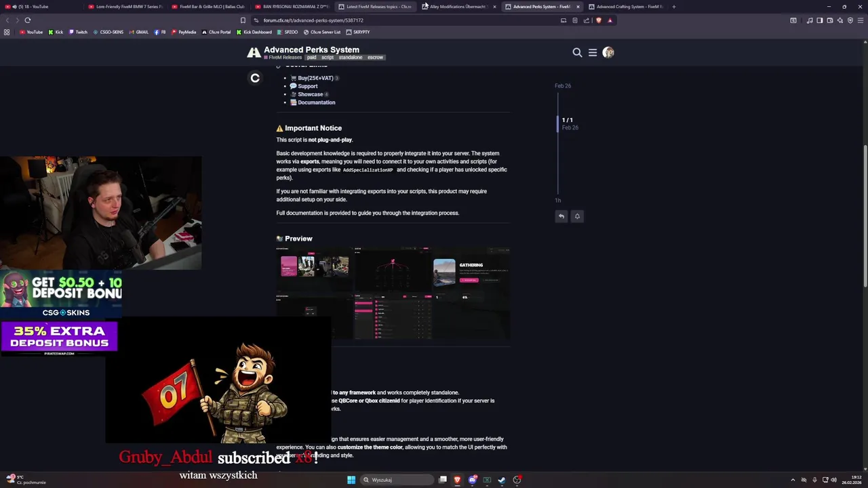Viewport: 868px width, 488px height.
Task: Click the Brave Rewards triangle icon
Action: coord(610,20)
